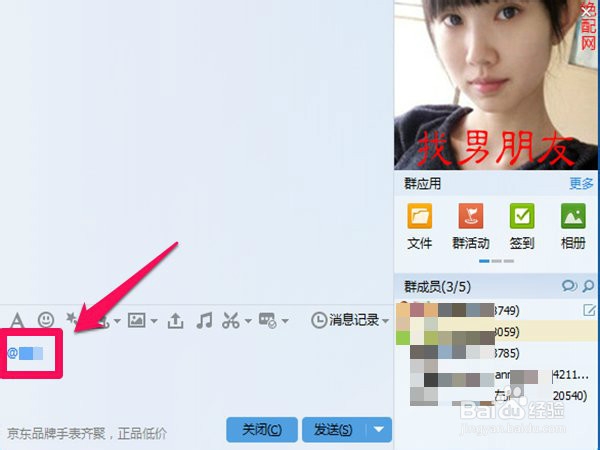Select member row ending 4211...
Image resolution: width=600 pixels, height=450 pixels.
point(496,375)
